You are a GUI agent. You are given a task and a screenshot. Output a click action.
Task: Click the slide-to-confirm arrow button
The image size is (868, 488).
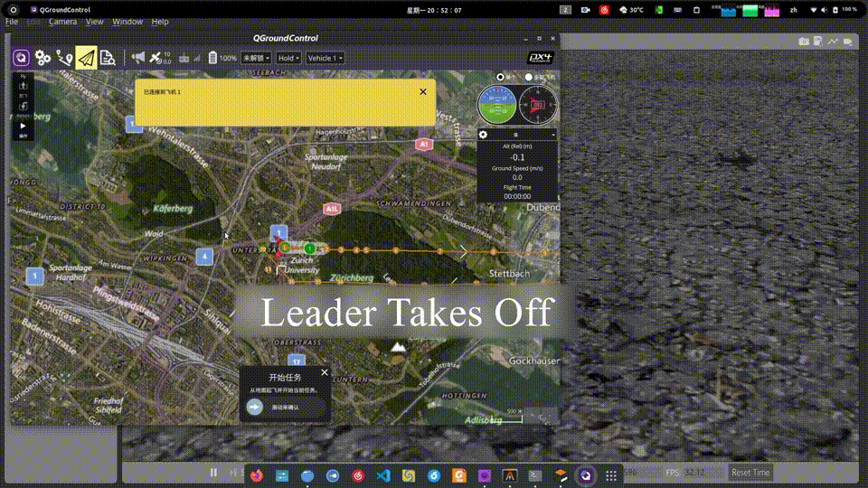(x=255, y=408)
